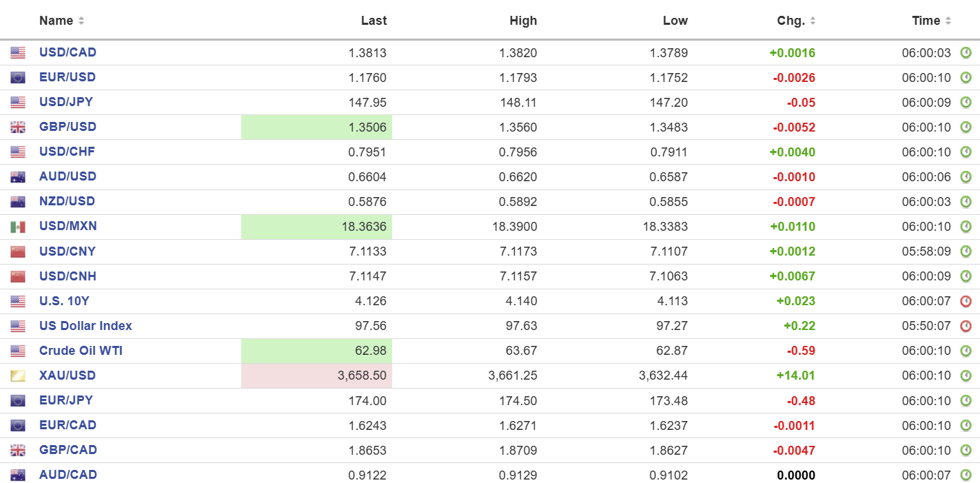
Task: Click the Australia flag icon beside AUD/USD
Action: point(18,177)
